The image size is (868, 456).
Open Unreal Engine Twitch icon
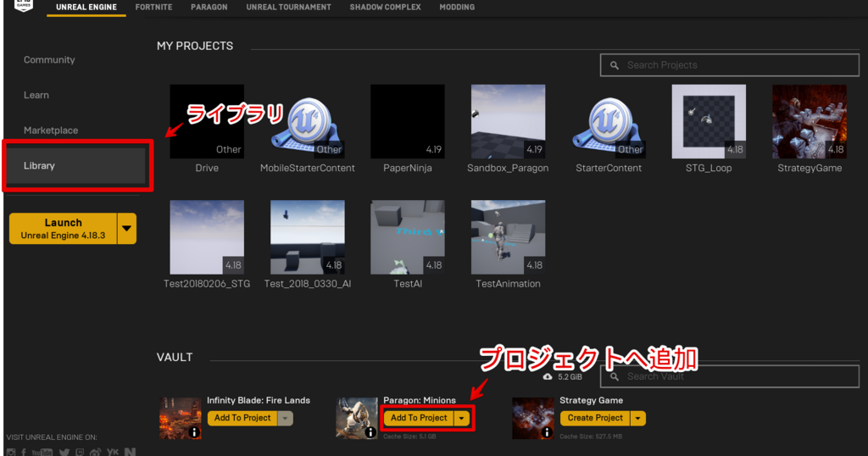tap(81, 453)
